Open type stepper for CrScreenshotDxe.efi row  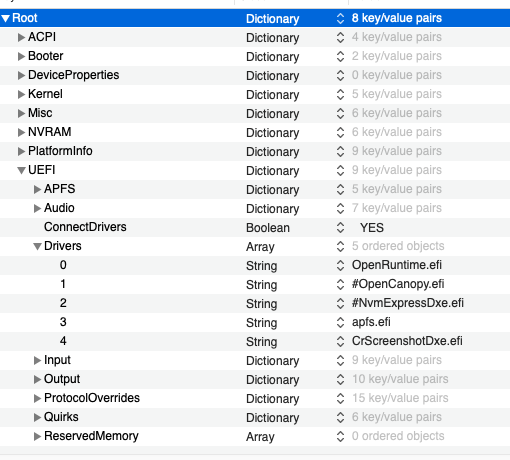(x=340, y=341)
